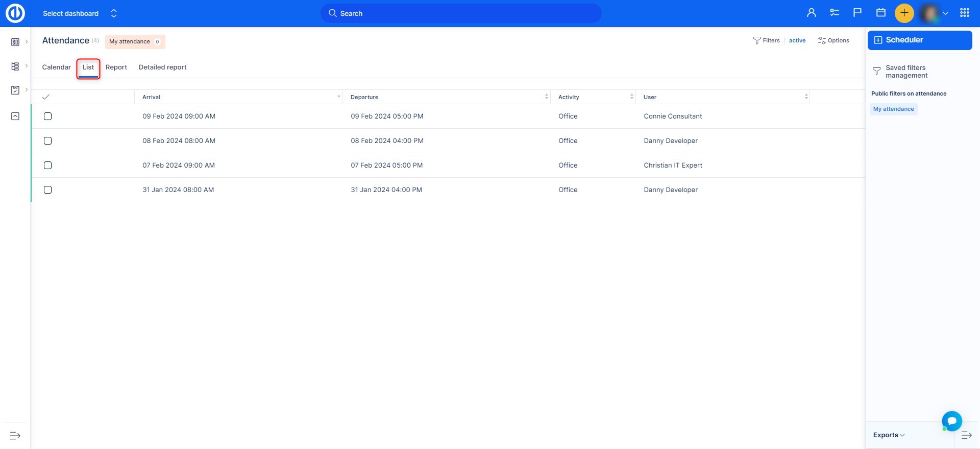Image resolution: width=980 pixels, height=449 pixels.
Task: Open Saved filters management
Action: [906, 72]
